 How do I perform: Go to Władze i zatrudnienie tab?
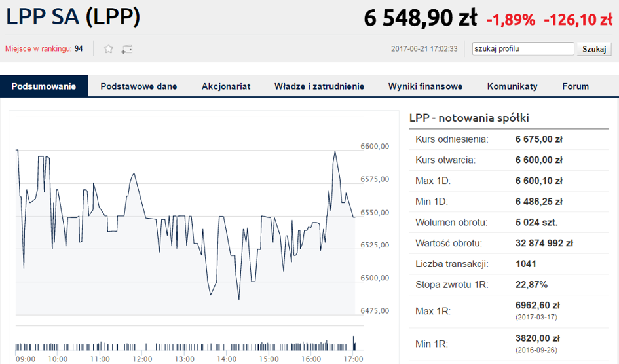click(x=320, y=86)
